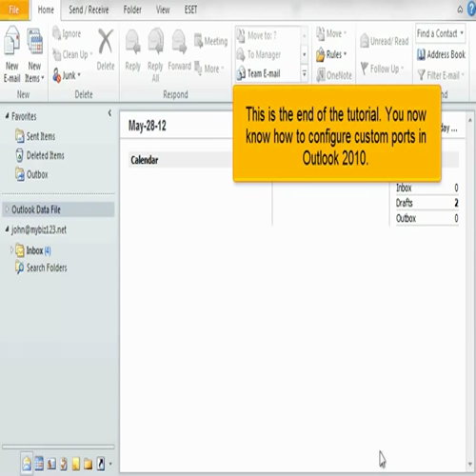Screen dimensions: 476x476
Task: Click the Find a Contact box
Action: [441, 33]
